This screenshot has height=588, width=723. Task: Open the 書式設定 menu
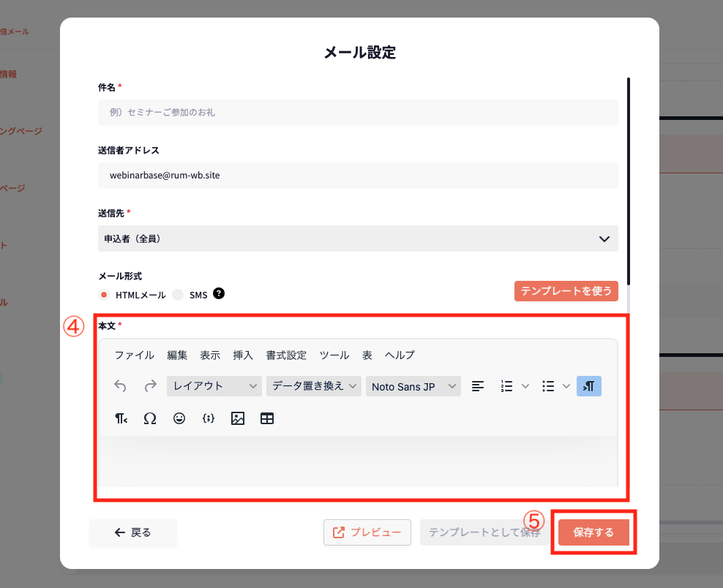tap(286, 355)
